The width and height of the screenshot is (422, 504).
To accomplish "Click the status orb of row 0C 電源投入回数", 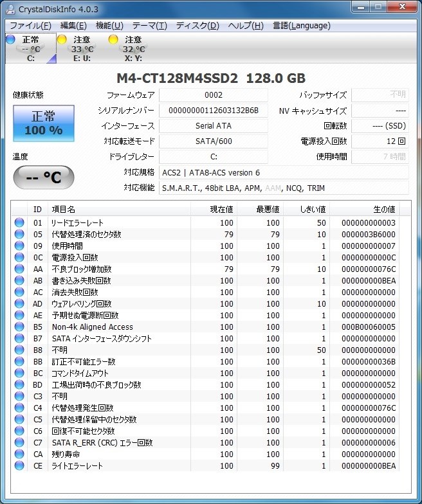I will (x=19, y=257).
